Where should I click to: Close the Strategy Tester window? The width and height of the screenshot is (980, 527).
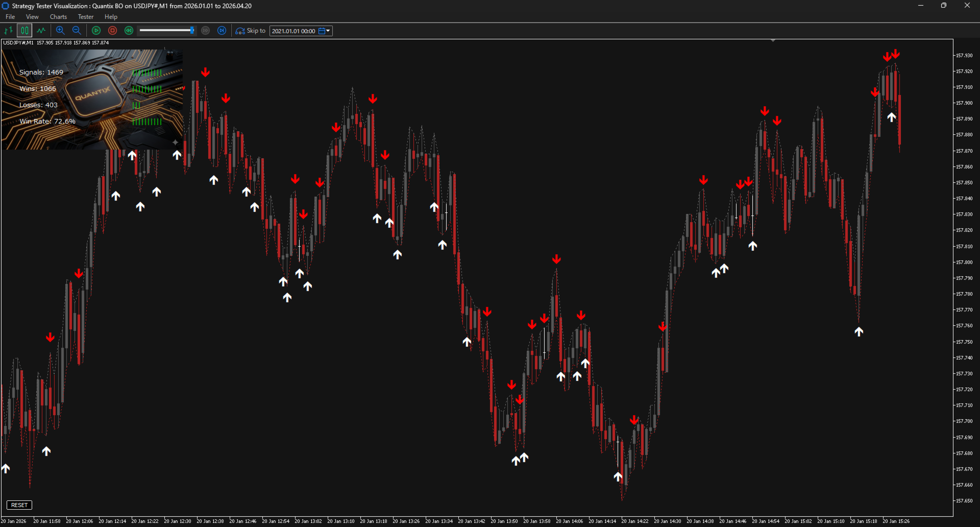click(967, 6)
